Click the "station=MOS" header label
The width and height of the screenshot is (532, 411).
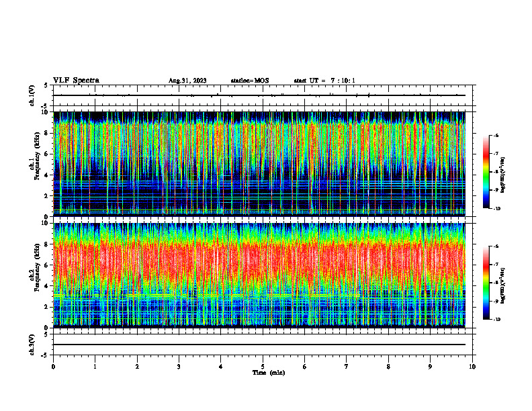pos(250,81)
